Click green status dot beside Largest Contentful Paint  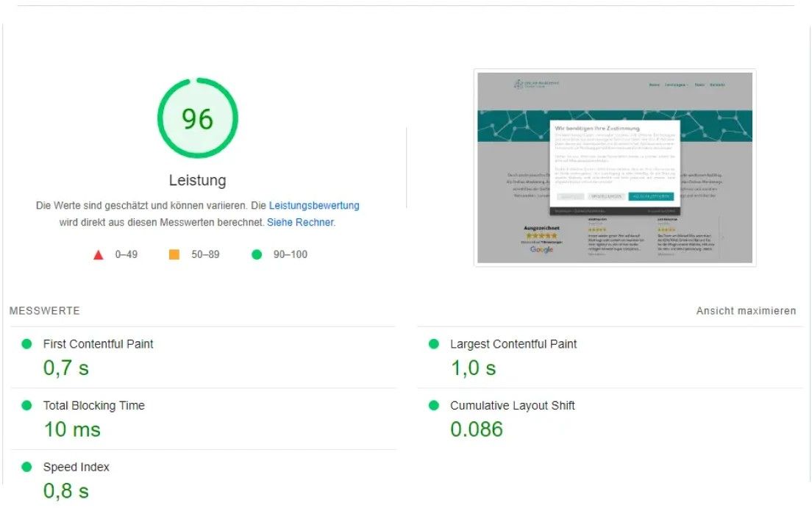coord(434,344)
